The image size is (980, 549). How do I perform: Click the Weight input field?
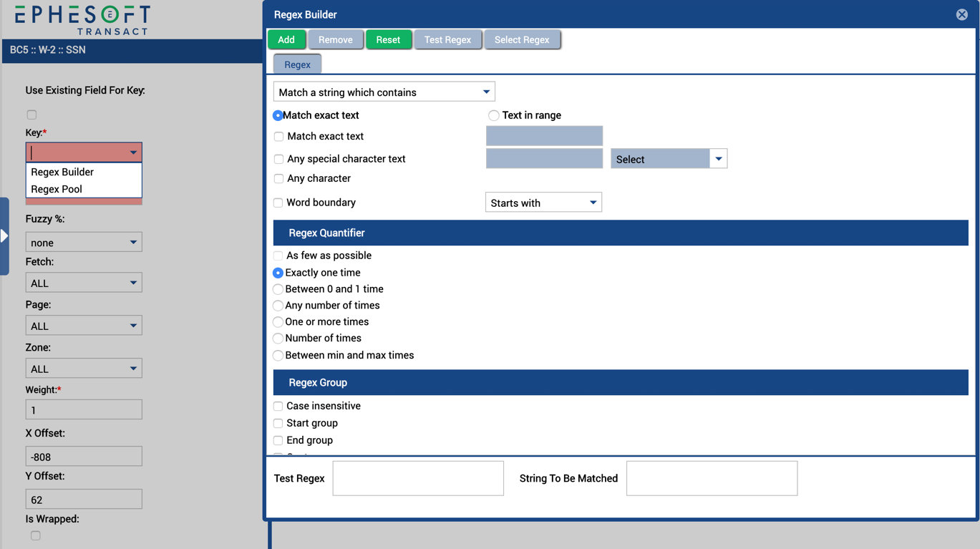(84, 409)
